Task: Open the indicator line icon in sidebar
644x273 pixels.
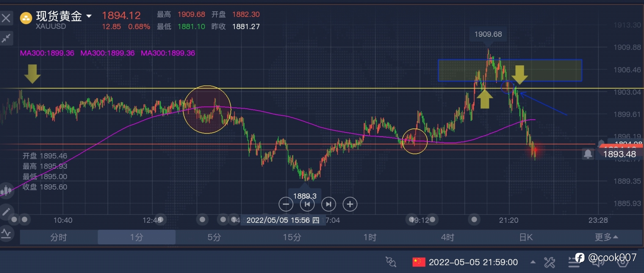Action: pyautogui.click(x=6, y=233)
